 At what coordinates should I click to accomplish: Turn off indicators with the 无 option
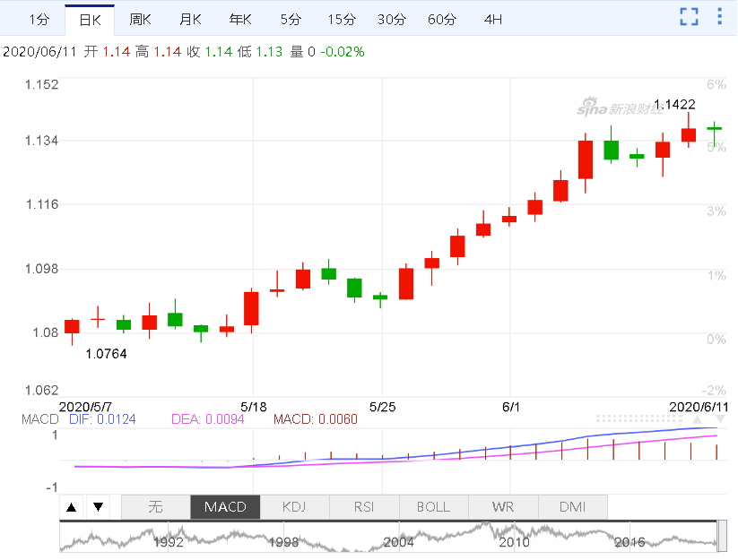coord(155,507)
